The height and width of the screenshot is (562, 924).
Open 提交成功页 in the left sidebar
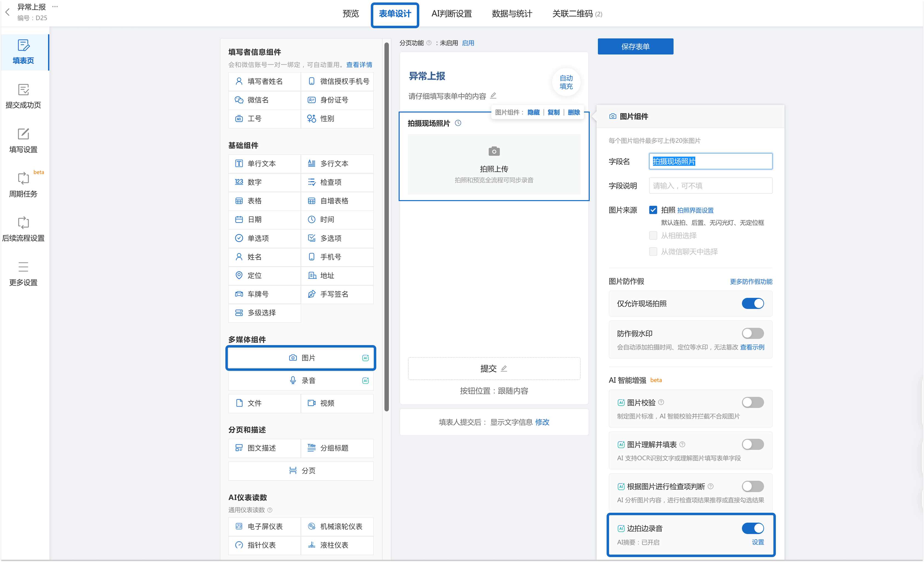pyautogui.click(x=23, y=96)
